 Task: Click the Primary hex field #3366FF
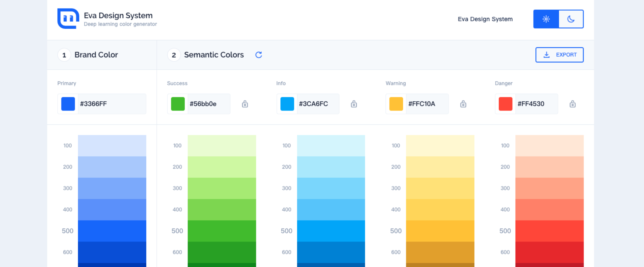tap(111, 104)
